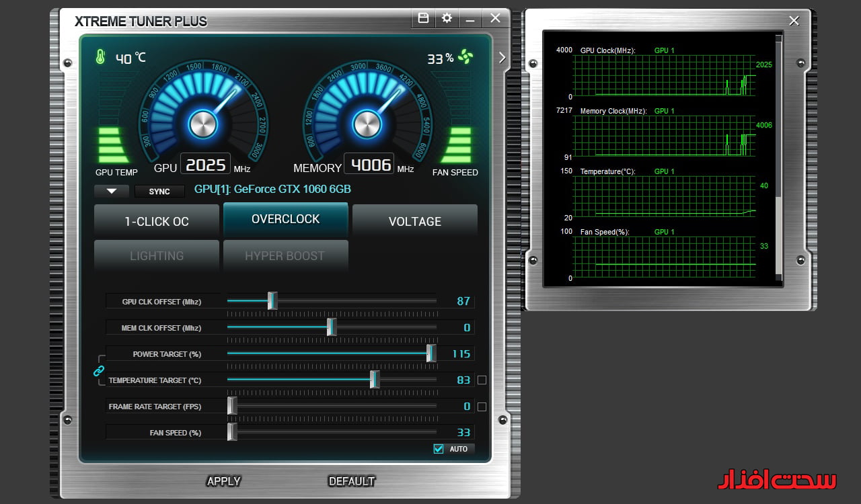Click the save profile floppy disk icon
Image resolution: width=861 pixels, height=504 pixels.
click(x=423, y=18)
